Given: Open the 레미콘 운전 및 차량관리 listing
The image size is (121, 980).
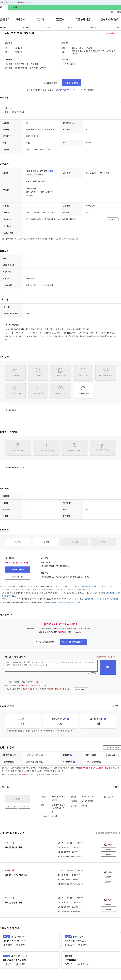Looking at the screenshot, I should [x=16, y=875].
